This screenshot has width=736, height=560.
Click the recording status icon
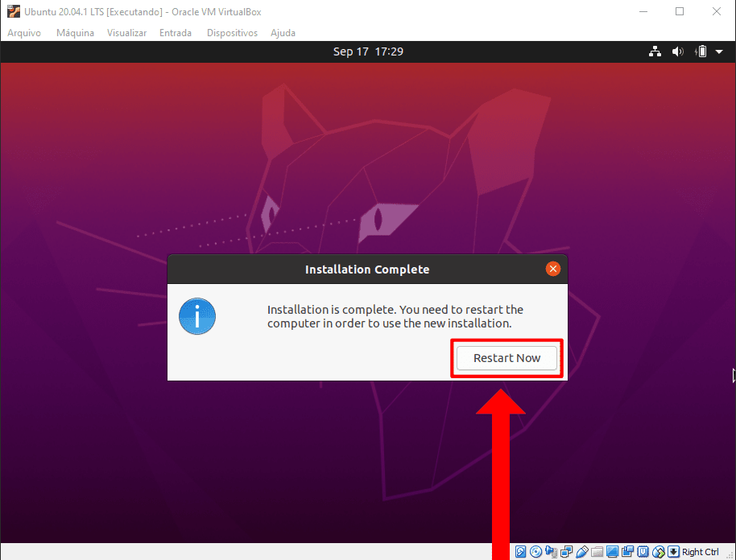click(x=627, y=552)
